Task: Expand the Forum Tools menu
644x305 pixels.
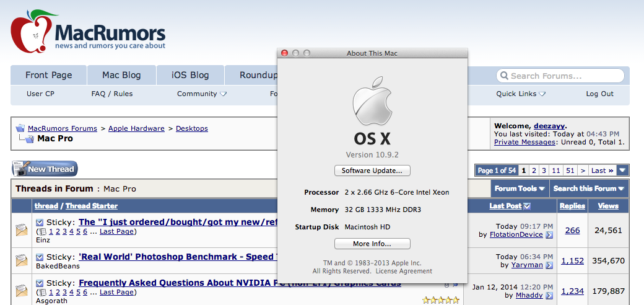Action: click(x=520, y=188)
